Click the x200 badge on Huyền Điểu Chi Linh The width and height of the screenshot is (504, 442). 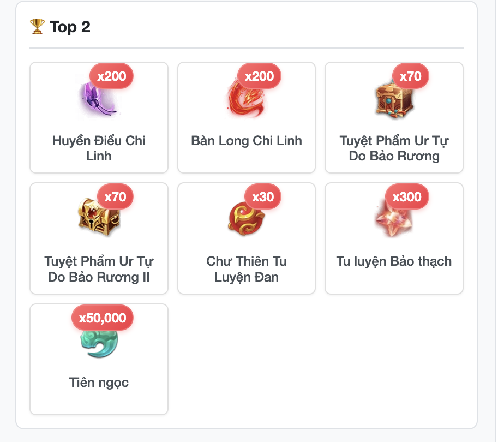[111, 76]
